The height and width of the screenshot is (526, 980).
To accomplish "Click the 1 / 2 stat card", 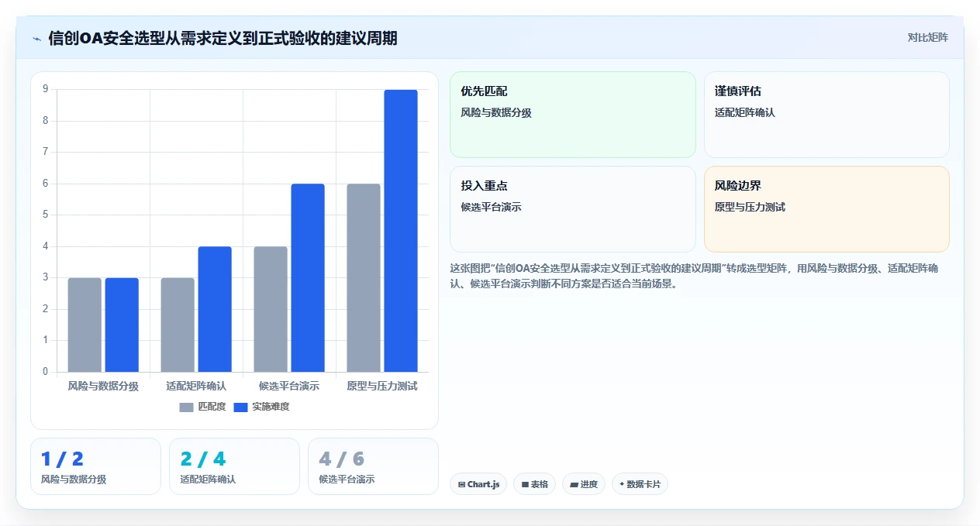I will click(x=95, y=466).
